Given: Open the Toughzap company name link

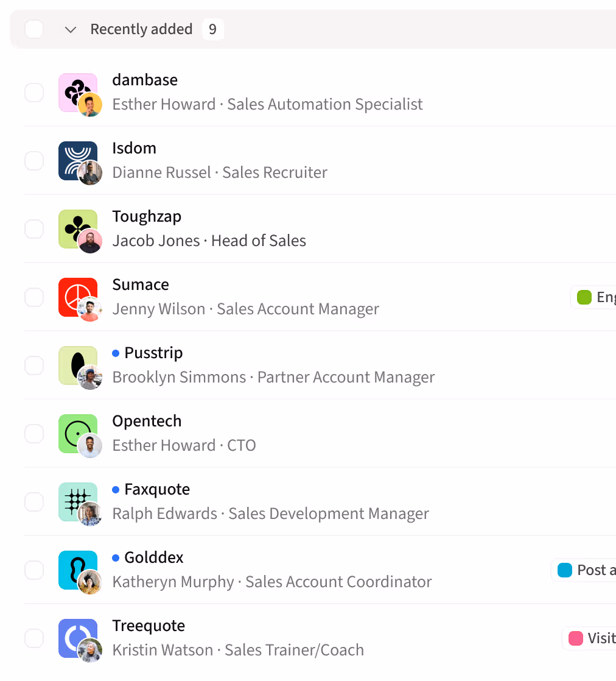Looking at the screenshot, I should click(147, 216).
